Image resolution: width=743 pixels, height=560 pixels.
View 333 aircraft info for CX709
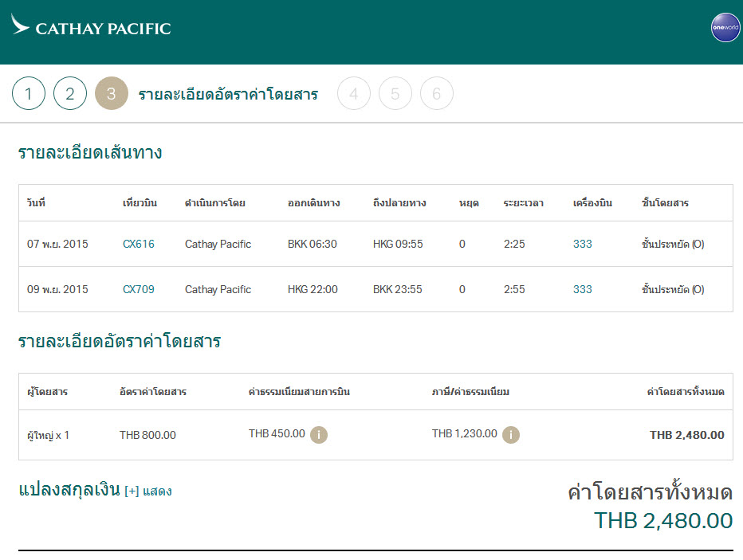[x=583, y=289]
